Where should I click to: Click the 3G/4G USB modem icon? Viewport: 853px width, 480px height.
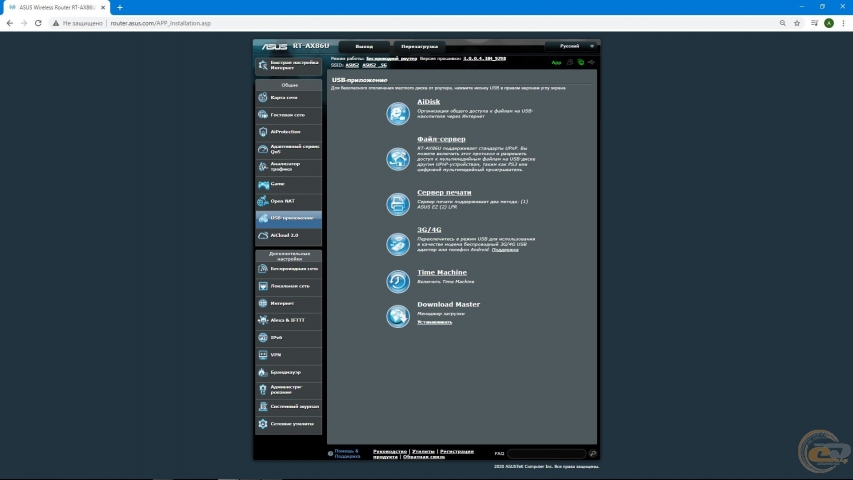click(398, 244)
